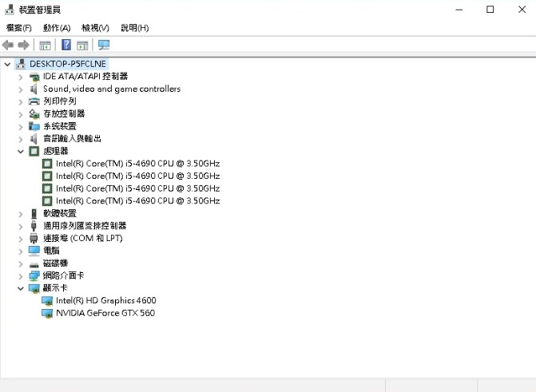Screen dimensions: 536x392
Task: Click the 連接埠 (COM 和 LPT) port icon
Action: point(34,238)
